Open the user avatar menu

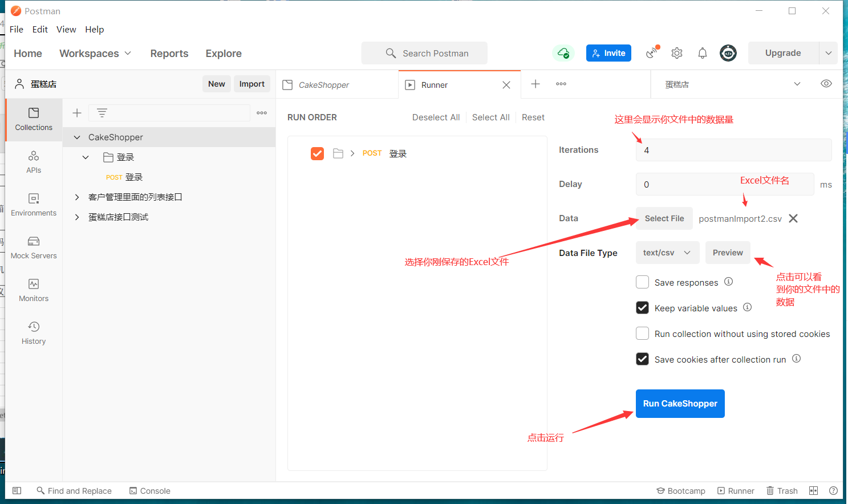click(x=728, y=53)
